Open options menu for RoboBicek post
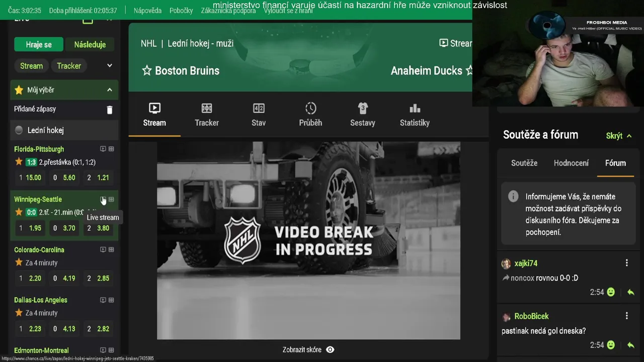 (626, 316)
